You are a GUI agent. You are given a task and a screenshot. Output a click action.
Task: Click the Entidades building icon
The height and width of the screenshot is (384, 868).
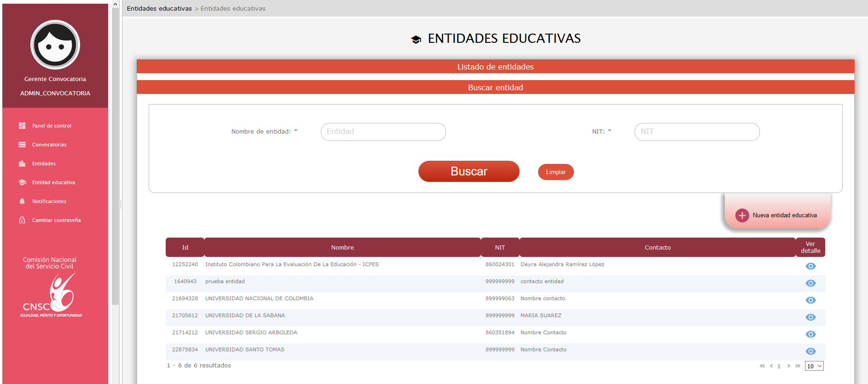[22, 163]
